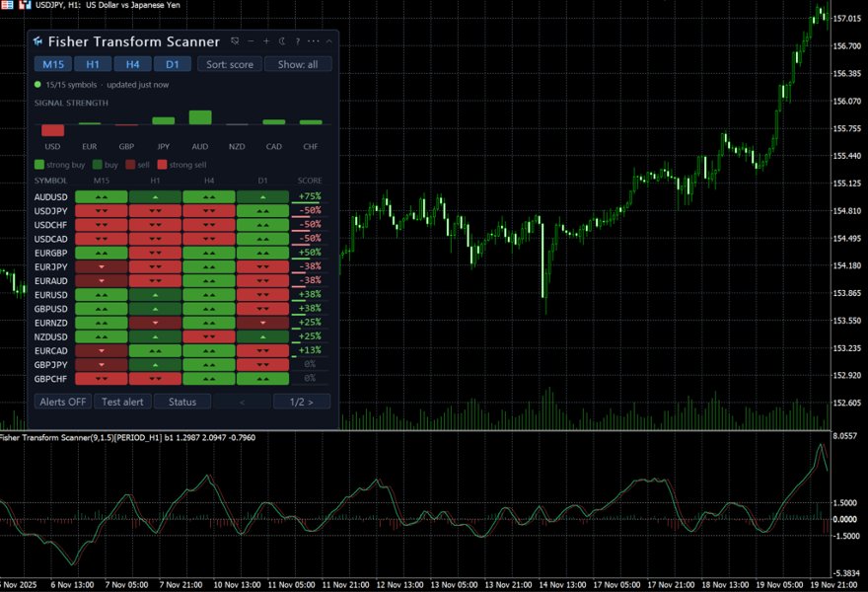The width and height of the screenshot is (868, 592).
Task: Select the GBPUSD symbol row
Action: point(181,309)
